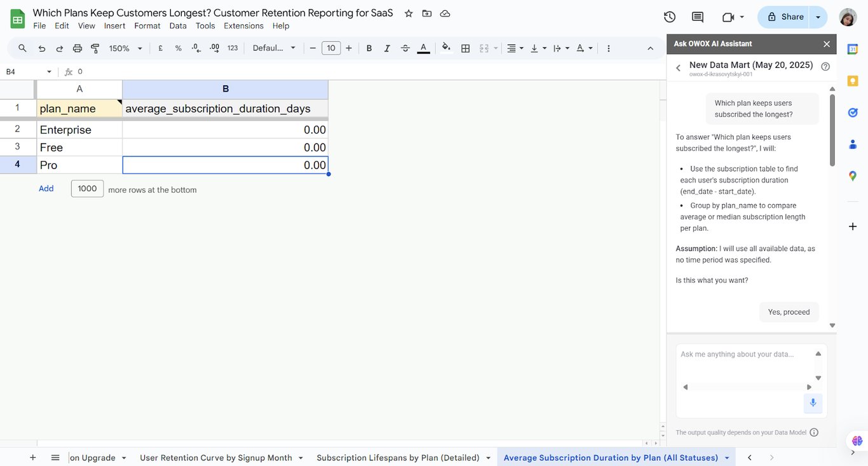Decrease decimal places
This screenshot has width=868, height=466.
pos(196,48)
